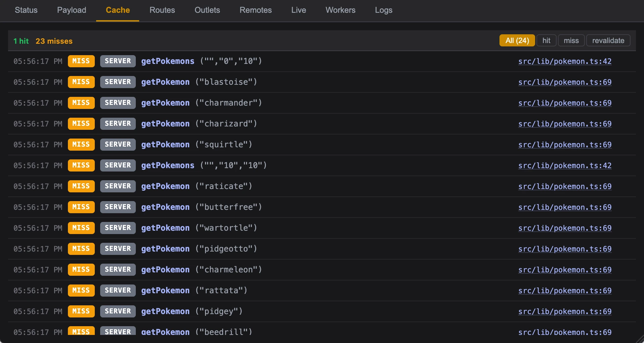
Task: Show only revalidate cache entries
Action: (x=608, y=41)
